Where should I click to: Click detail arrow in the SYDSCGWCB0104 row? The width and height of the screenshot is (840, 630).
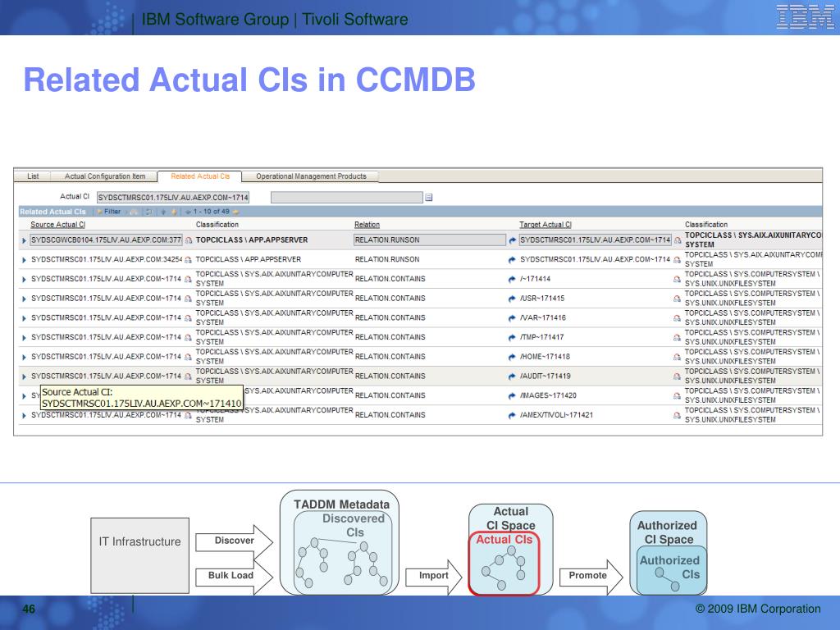click(512, 240)
